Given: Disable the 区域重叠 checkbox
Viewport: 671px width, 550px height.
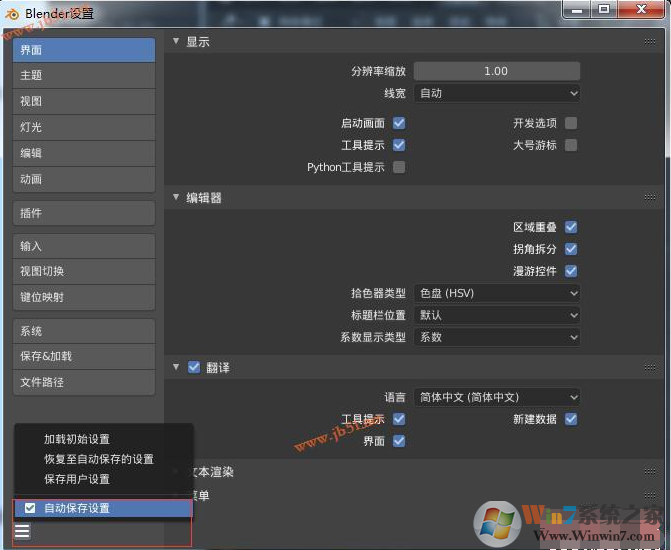Looking at the screenshot, I should point(571,227).
